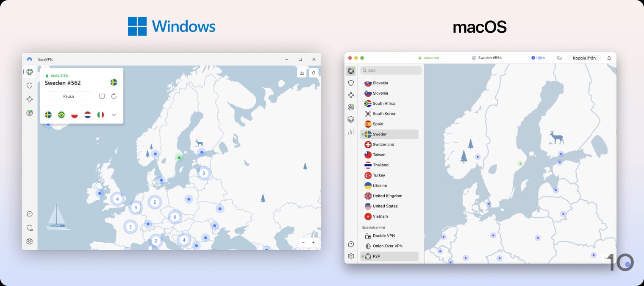
Task: Click the Sök search field
Action: (391, 70)
